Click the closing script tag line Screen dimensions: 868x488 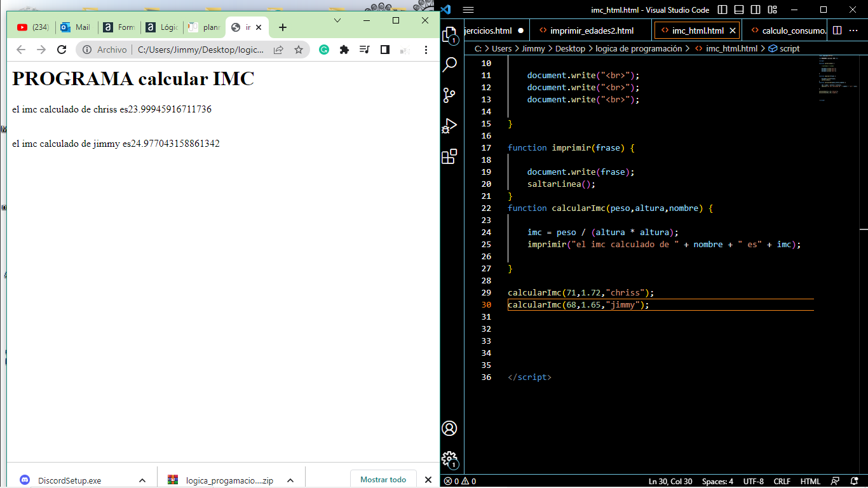529,377
